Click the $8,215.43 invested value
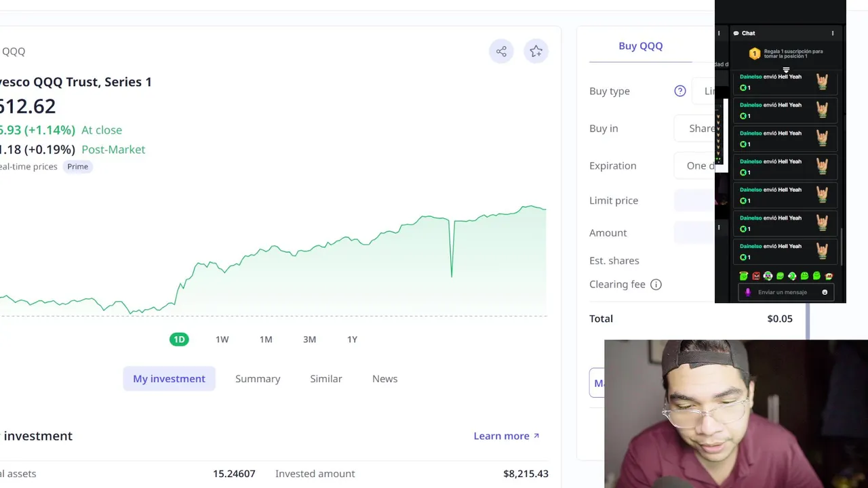 [526, 474]
